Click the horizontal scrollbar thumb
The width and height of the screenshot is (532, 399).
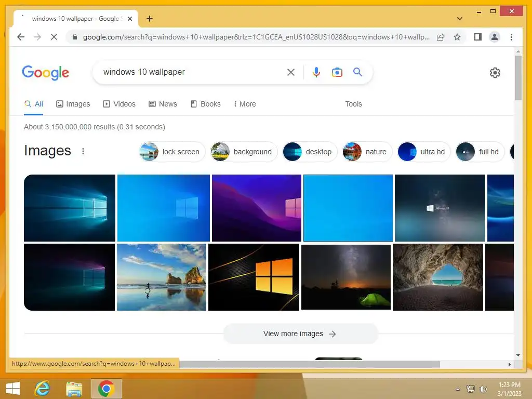pos(310,364)
